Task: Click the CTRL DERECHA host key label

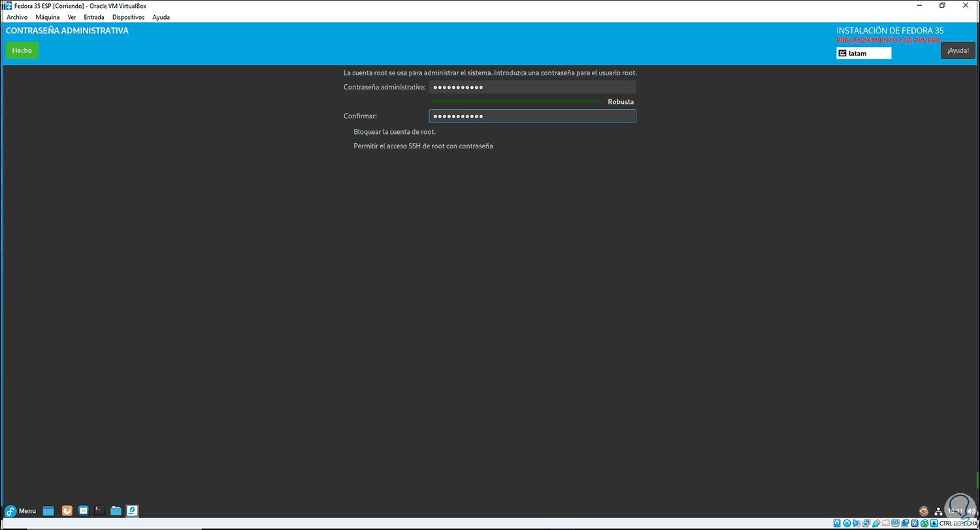Action: pos(960,523)
